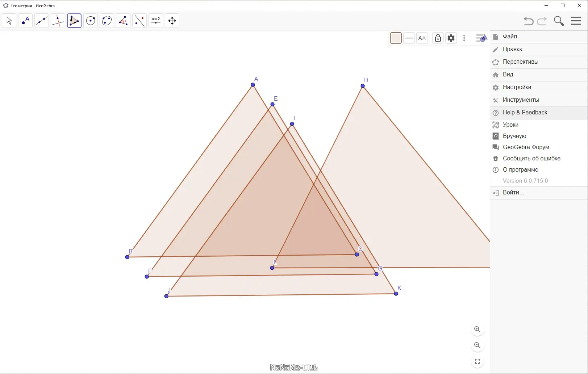This screenshot has height=374, width=588.
Task: Open the fill color swatch in style bar
Action: pos(396,38)
